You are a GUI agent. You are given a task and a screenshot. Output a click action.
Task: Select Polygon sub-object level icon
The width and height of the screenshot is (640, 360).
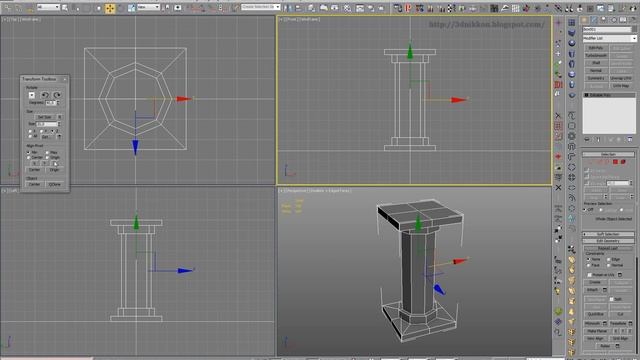(616, 162)
